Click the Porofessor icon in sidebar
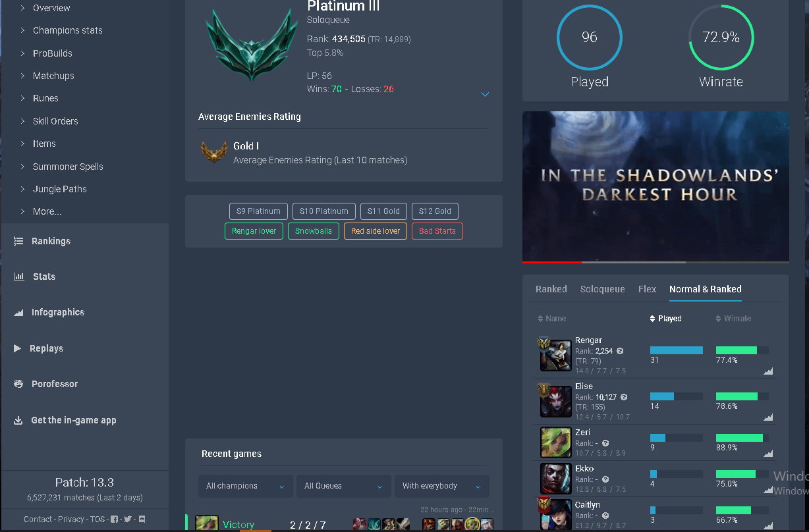809x532 pixels. 18,384
